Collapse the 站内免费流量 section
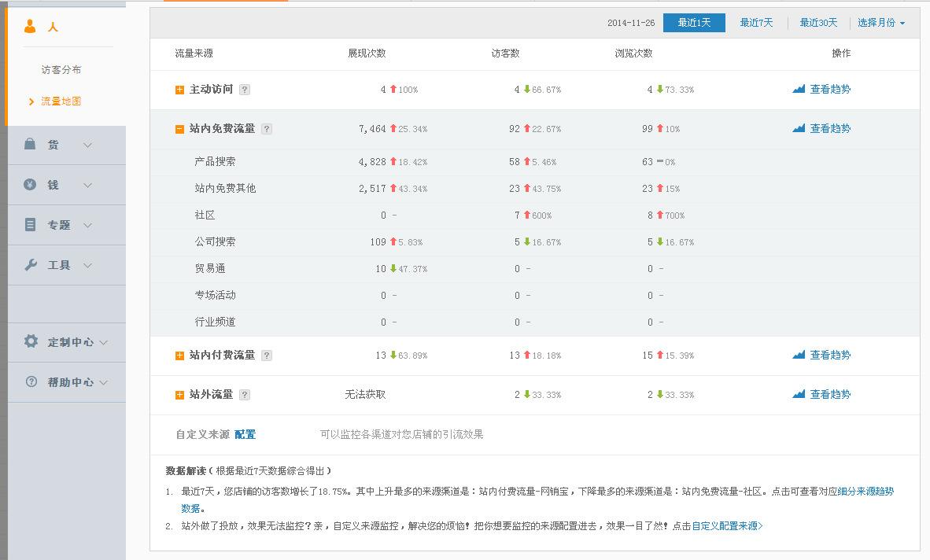Image resolution: width=930 pixels, height=560 pixels. click(179, 128)
